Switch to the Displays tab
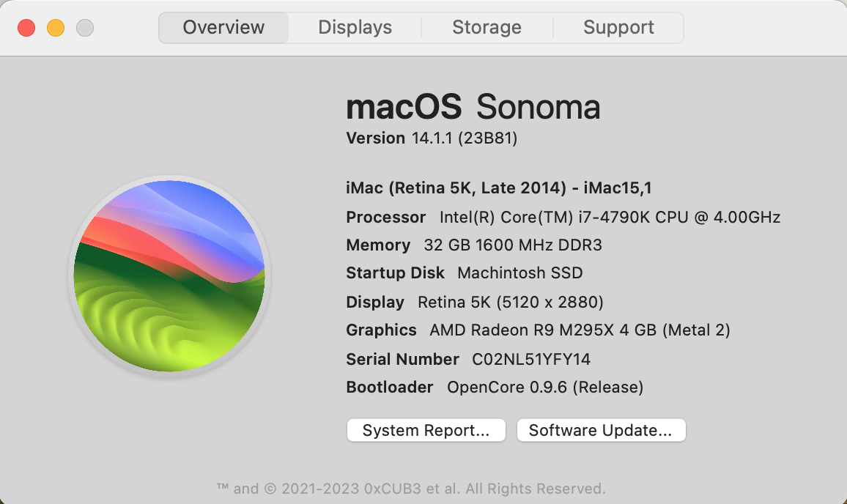Viewport: 847px width, 504px height. coord(355,28)
